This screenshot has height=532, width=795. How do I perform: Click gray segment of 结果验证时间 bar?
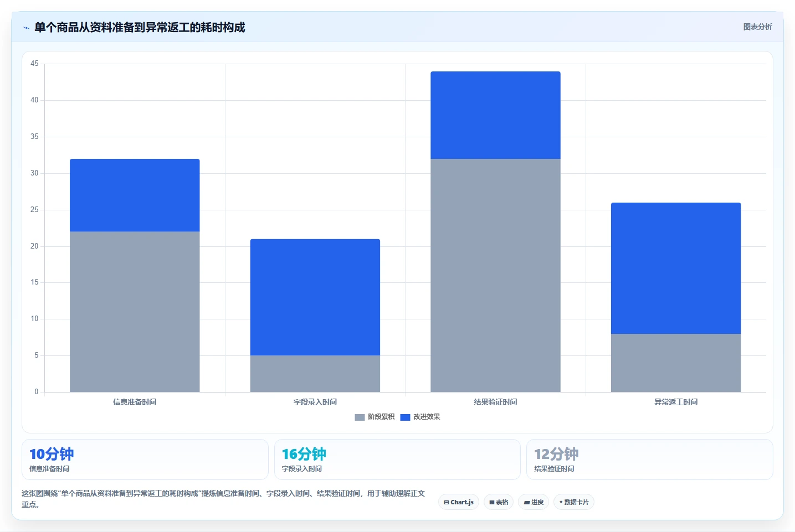click(495, 275)
